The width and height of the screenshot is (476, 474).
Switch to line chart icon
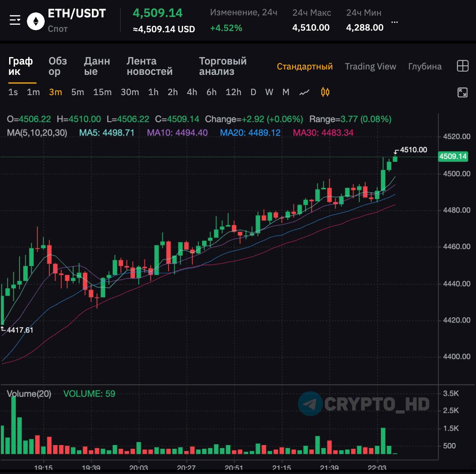point(304,92)
